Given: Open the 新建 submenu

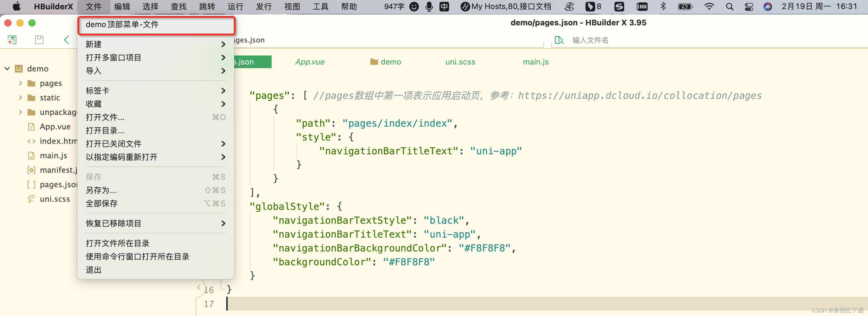Looking at the screenshot, I should pyautogui.click(x=156, y=44).
